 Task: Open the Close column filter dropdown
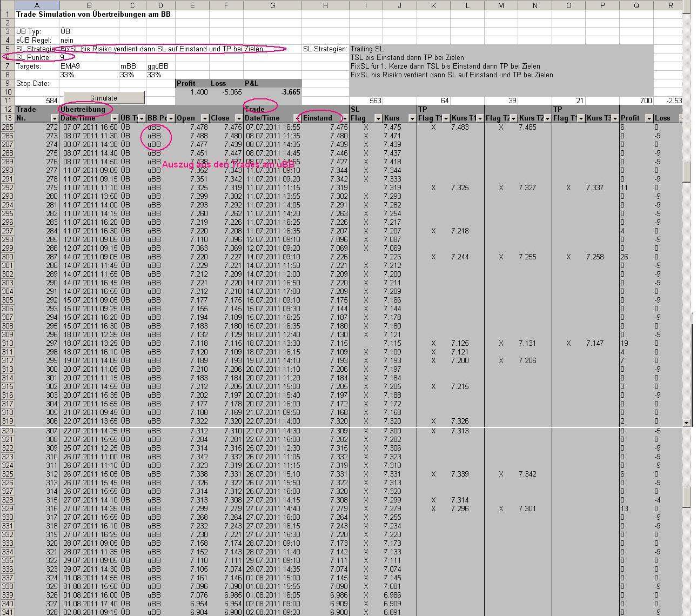(238, 118)
